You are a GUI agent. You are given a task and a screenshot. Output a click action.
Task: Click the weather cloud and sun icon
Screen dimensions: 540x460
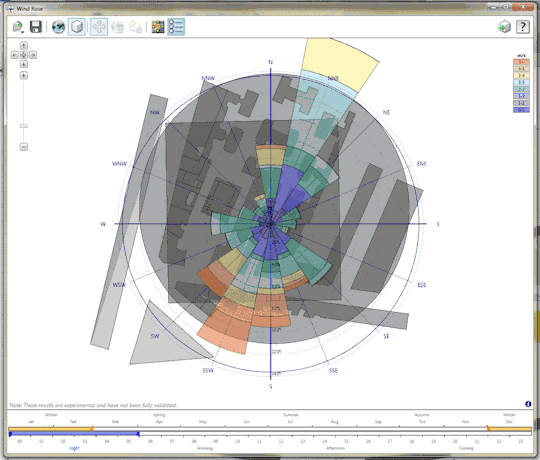(136, 27)
